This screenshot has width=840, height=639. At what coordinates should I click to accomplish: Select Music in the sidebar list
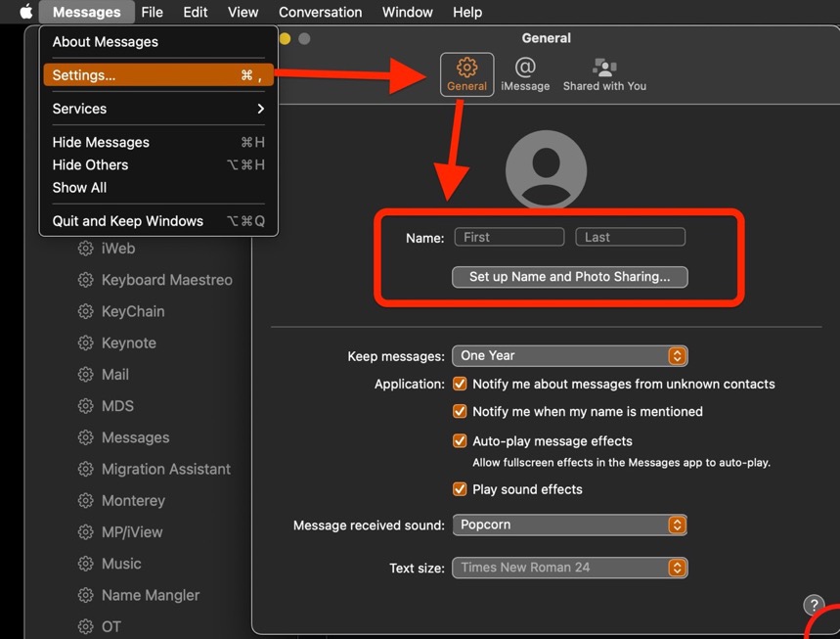click(121, 564)
